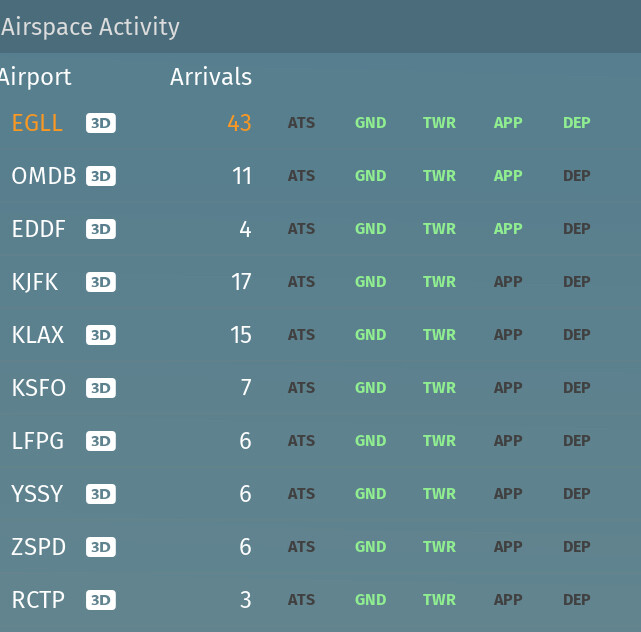
Task: Toggle the DEP position for EGLL
Action: 577,123
